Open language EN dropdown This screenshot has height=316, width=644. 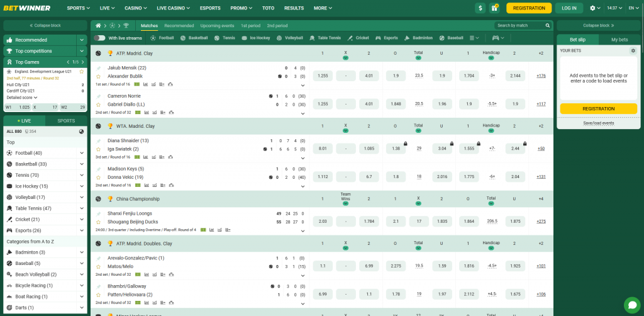[634, 8]
